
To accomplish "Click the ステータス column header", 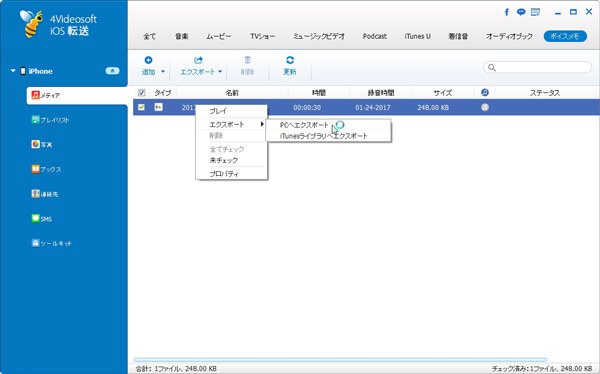I will tap(545, 93).
